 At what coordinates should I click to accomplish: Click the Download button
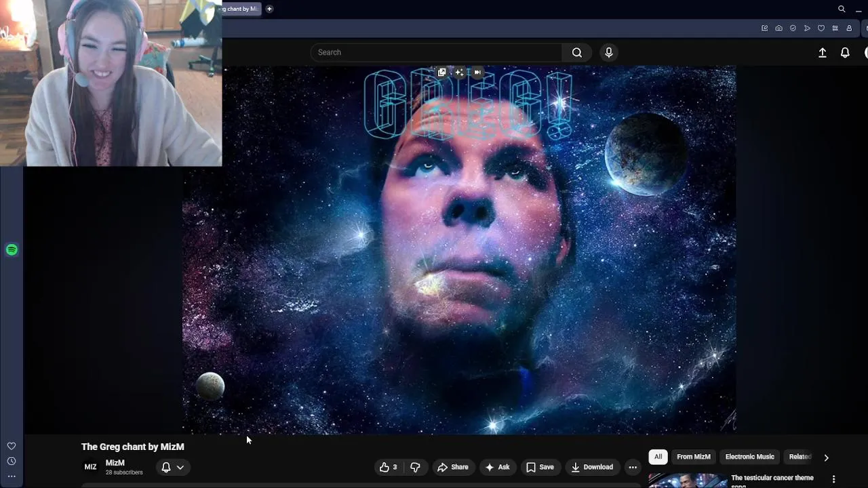click(x=592, y=467)
